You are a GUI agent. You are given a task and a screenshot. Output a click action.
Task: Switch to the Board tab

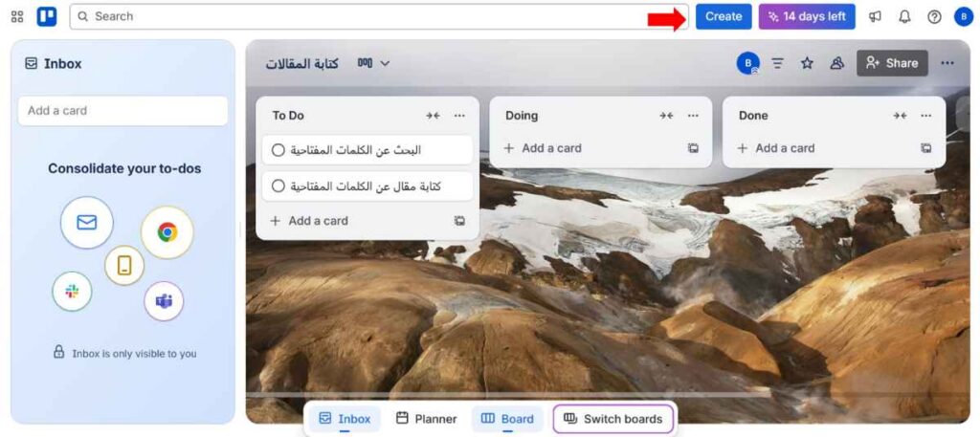click(x=507, y=418)
